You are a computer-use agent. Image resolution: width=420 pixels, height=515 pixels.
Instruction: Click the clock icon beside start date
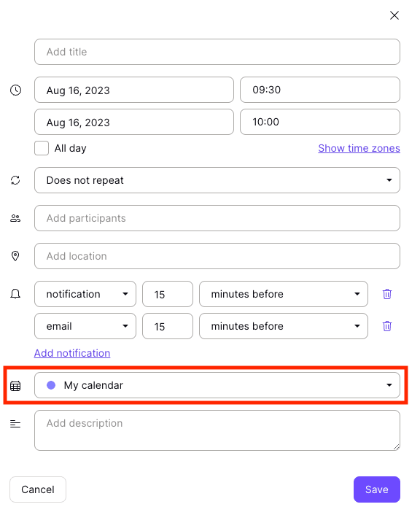pyautogui.click(x=15, y=90)
